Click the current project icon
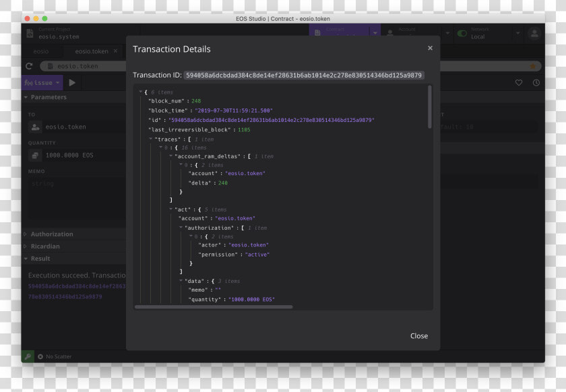566x392 pixels. (x=30, y=33)
